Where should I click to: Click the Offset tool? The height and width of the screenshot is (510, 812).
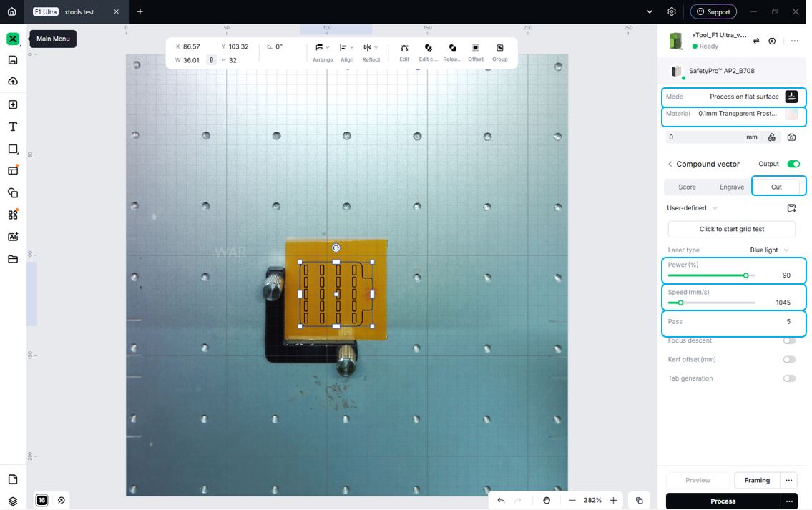tap(476, 52)
